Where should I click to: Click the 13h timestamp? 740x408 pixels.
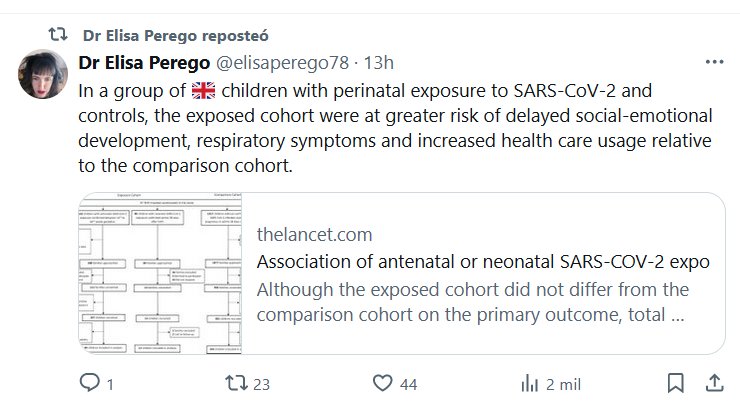[379, 62]
